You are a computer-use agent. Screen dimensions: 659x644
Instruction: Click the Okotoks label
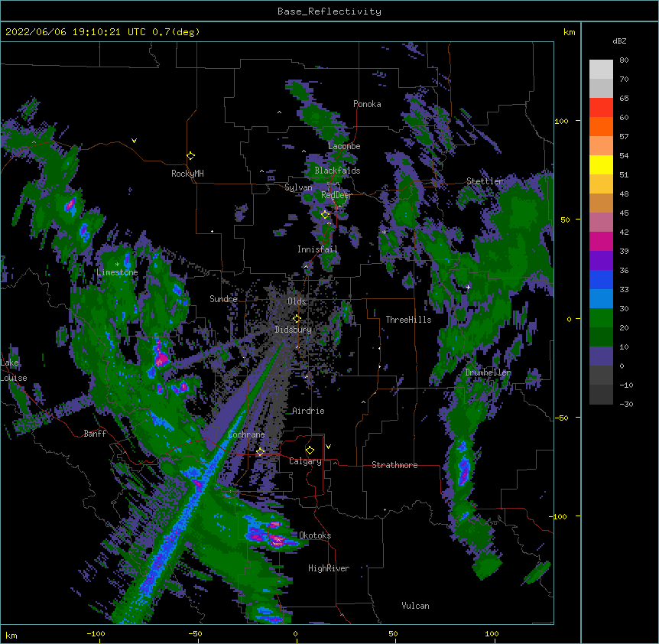[315, 535]
